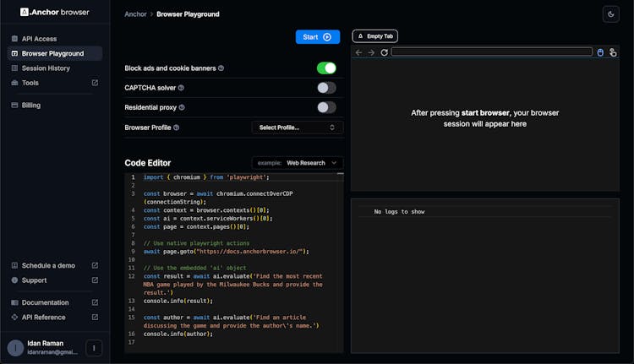Click the mouse control icon beside address bar
The image size is (634, 364).
(600, 52)
